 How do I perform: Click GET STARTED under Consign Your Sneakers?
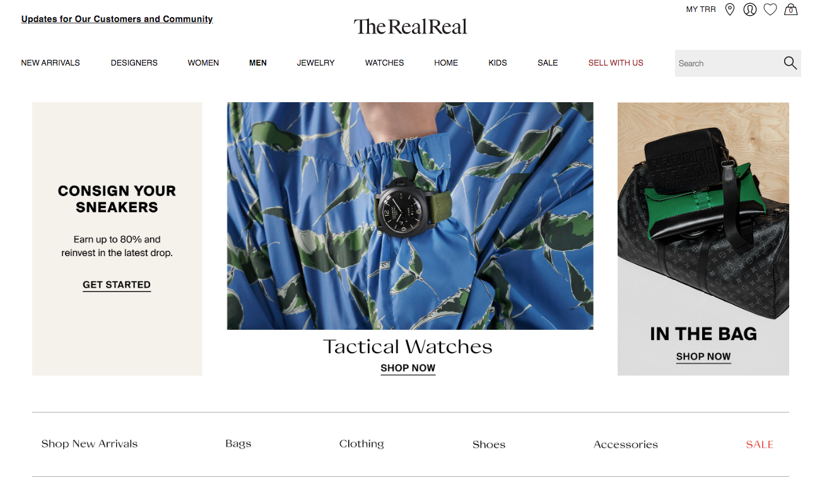pos(117,285)
